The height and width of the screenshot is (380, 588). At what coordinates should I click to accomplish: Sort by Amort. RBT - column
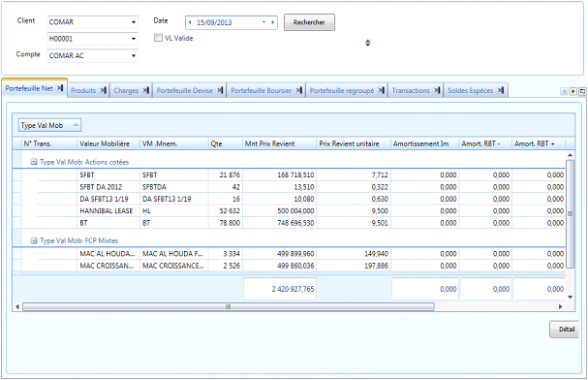[485, 143]
